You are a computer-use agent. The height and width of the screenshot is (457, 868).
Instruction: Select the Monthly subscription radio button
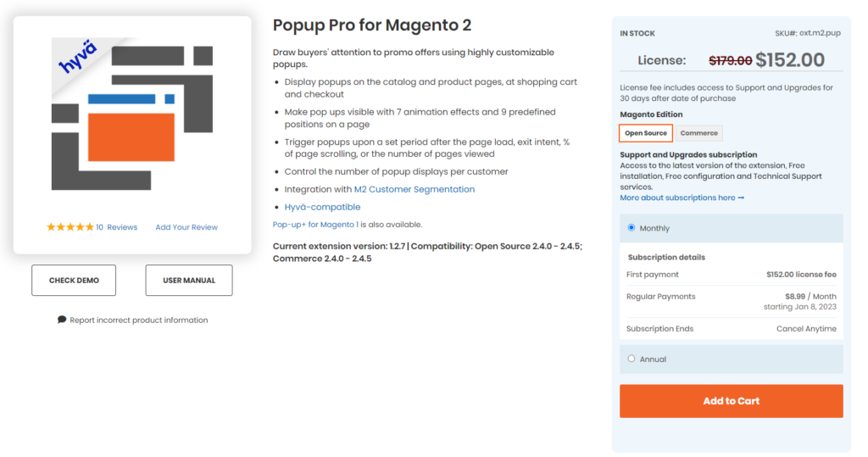pos(632,228)
